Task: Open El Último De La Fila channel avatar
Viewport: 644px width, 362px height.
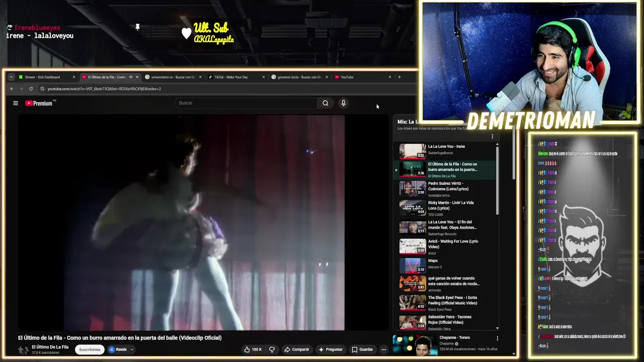Action: tap(23, 350)
